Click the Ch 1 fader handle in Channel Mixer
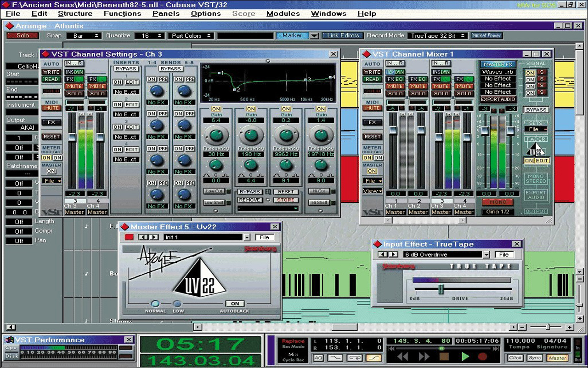The image size is (588, 368). [x=393, y=130]
